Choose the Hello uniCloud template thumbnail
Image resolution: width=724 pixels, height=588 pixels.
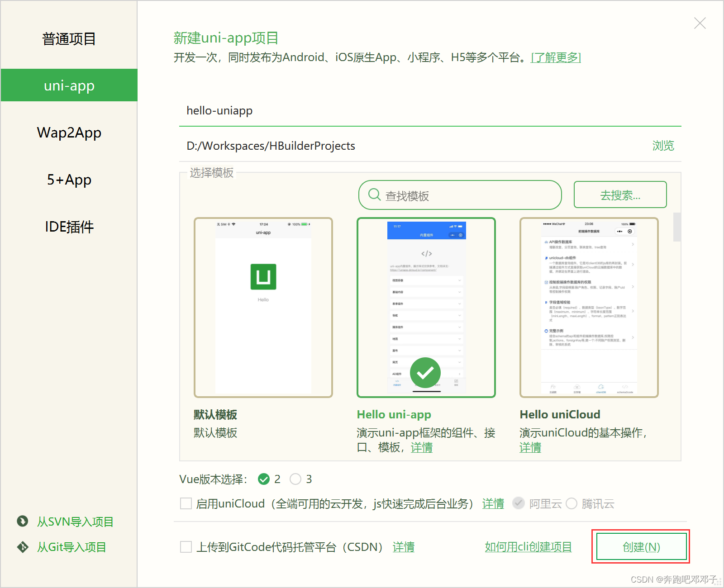[x=589, y=308]
